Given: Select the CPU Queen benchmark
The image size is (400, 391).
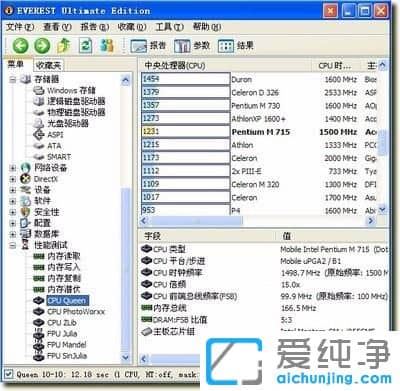Looking at the screenshot, I should click(x=67, y=301).
